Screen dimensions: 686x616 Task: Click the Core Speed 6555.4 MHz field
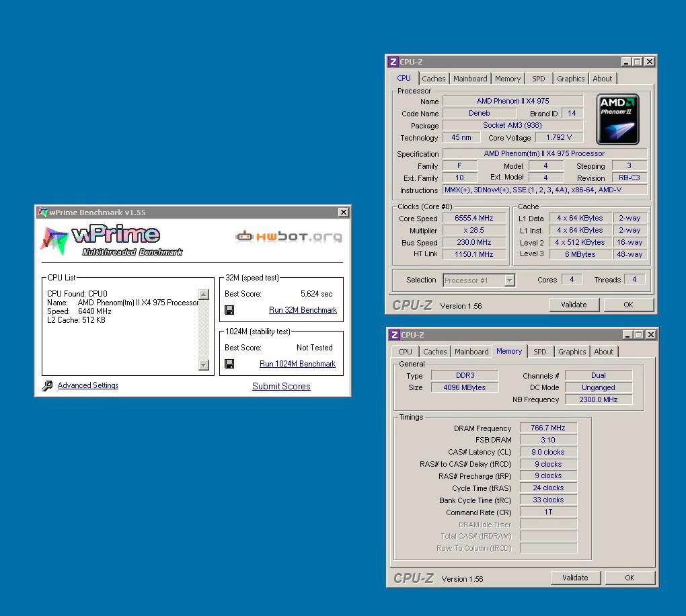(474, 218)
